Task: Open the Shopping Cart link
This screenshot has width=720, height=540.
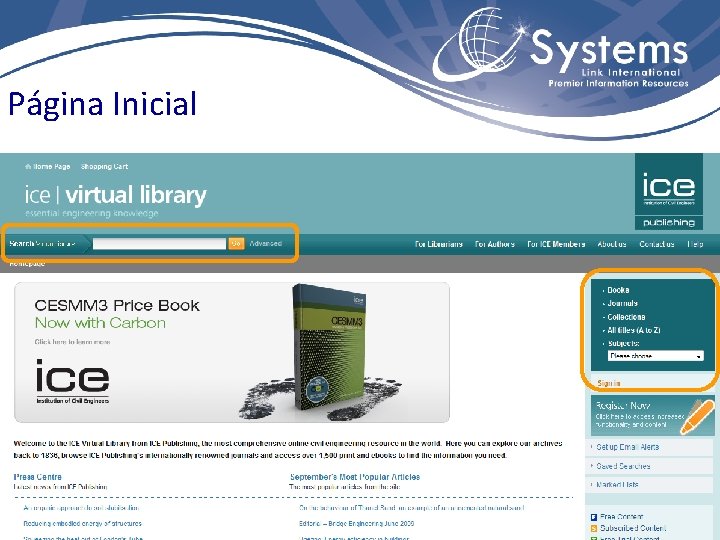Action: (104, 166)
